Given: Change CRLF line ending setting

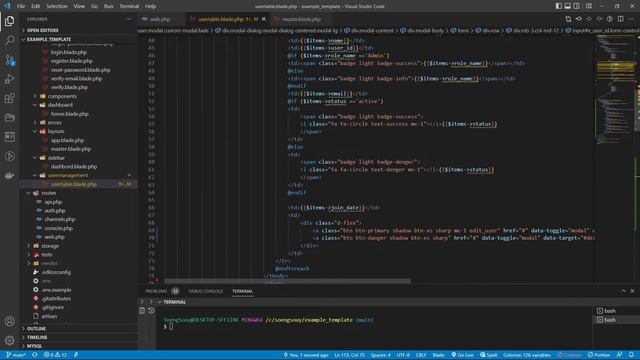Looking at the screenshot, I should coord(421,355).
